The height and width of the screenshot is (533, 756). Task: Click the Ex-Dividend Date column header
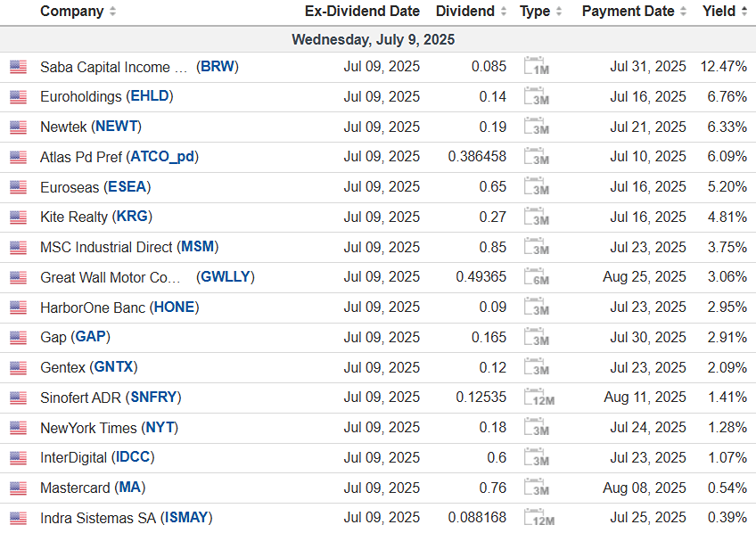tap(362, 11)
